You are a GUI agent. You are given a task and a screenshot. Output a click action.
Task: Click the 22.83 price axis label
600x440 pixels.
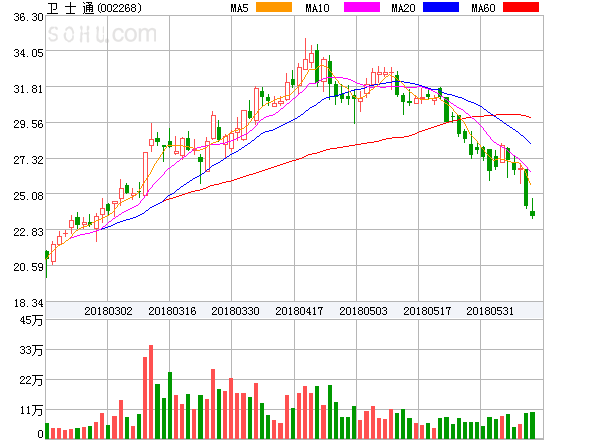click(x=29, y=232)
